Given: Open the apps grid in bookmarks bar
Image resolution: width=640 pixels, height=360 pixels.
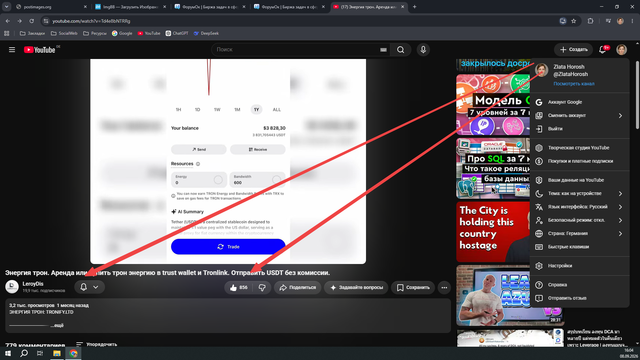Looking at the screenshot, I should click(x=7, y=33).
